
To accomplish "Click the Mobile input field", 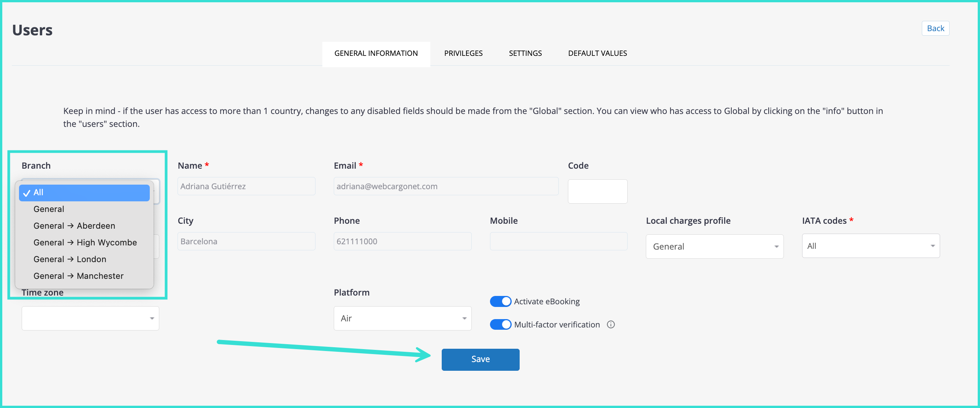I will (558, 242).
